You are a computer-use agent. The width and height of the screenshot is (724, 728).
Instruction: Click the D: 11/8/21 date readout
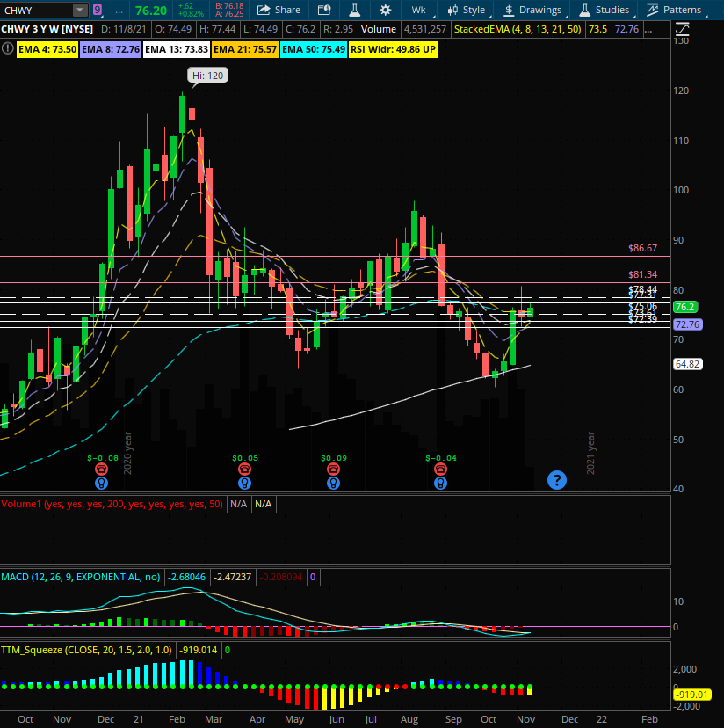coord(124,29)
